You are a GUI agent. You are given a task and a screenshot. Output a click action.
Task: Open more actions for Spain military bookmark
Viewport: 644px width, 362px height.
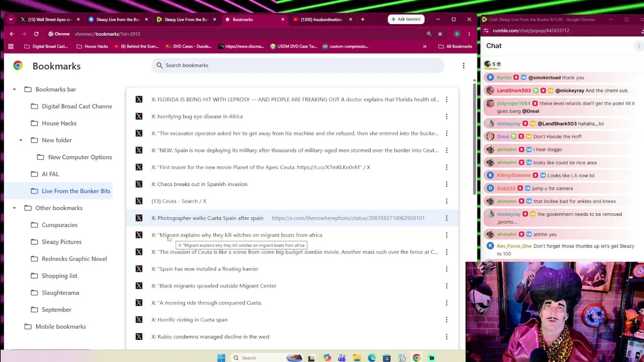click(446, 150)
